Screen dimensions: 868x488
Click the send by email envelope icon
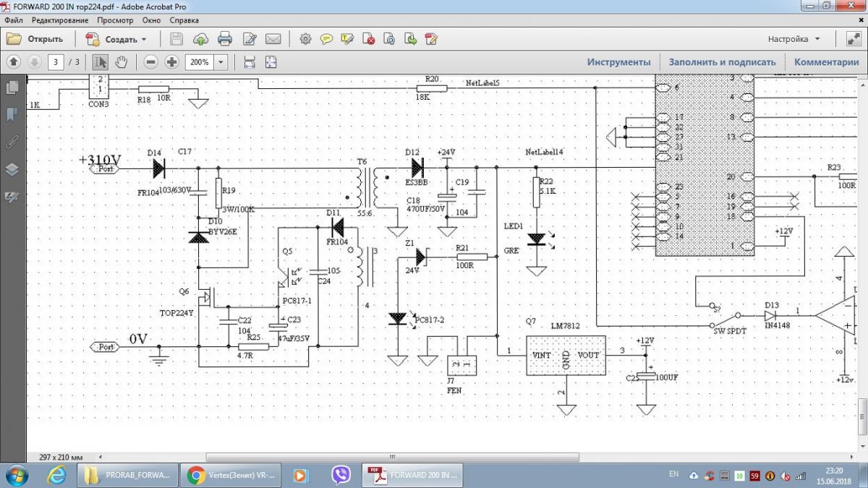[273, 39]
